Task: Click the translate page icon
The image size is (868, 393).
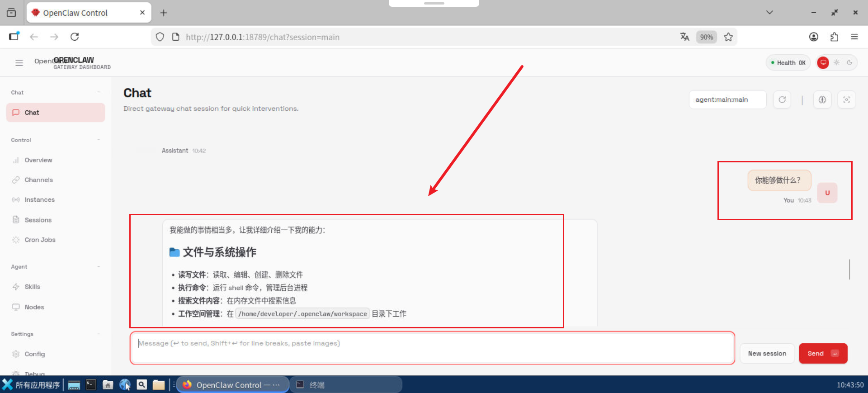Action: click(x=685, y=37)
